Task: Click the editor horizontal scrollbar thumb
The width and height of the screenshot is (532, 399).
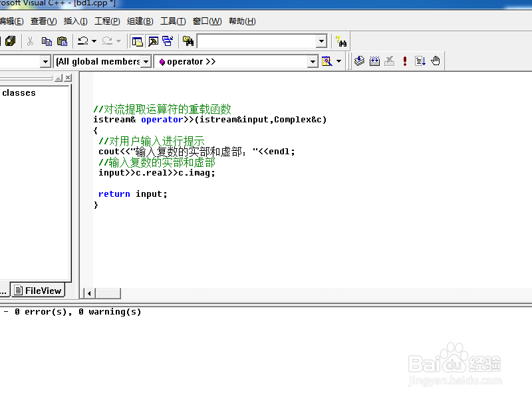Action: (108, 293)
